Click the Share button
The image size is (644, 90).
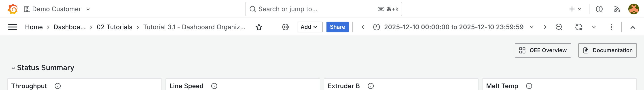click(337, 27)
